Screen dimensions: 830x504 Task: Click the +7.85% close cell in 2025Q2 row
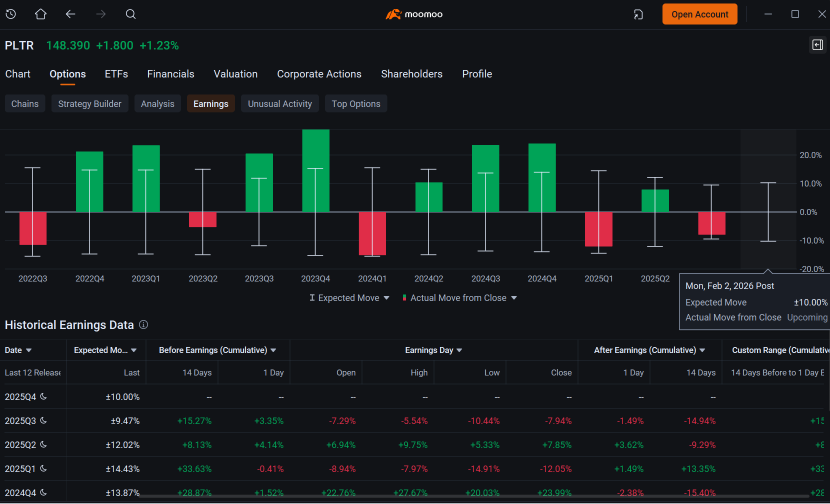[557, 445]
